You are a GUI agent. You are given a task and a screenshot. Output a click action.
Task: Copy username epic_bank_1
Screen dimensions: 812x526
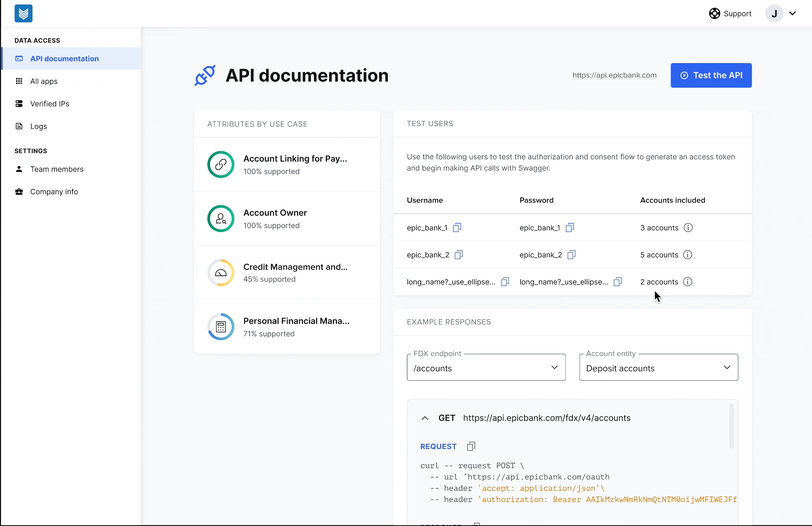457,228
